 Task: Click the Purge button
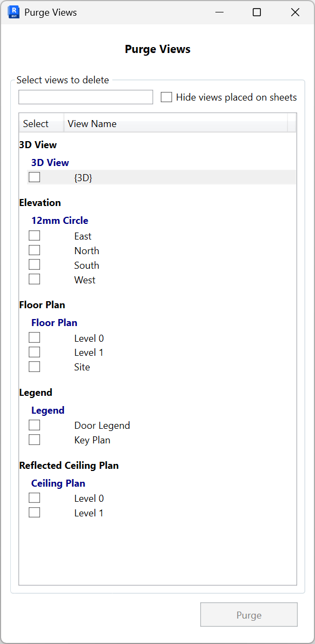click(249, 614)
